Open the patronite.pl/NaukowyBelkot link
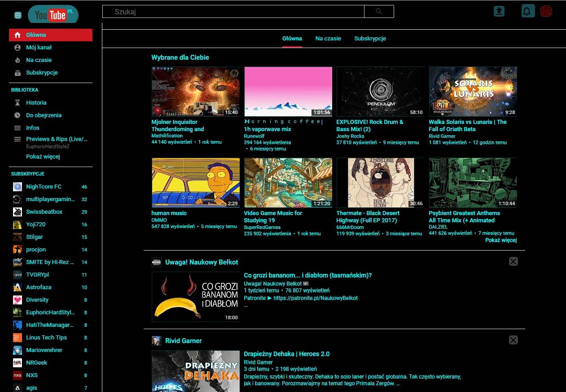The height and width of the screenshot is (392, 566). pyautogui.click(x=316, y=298)
